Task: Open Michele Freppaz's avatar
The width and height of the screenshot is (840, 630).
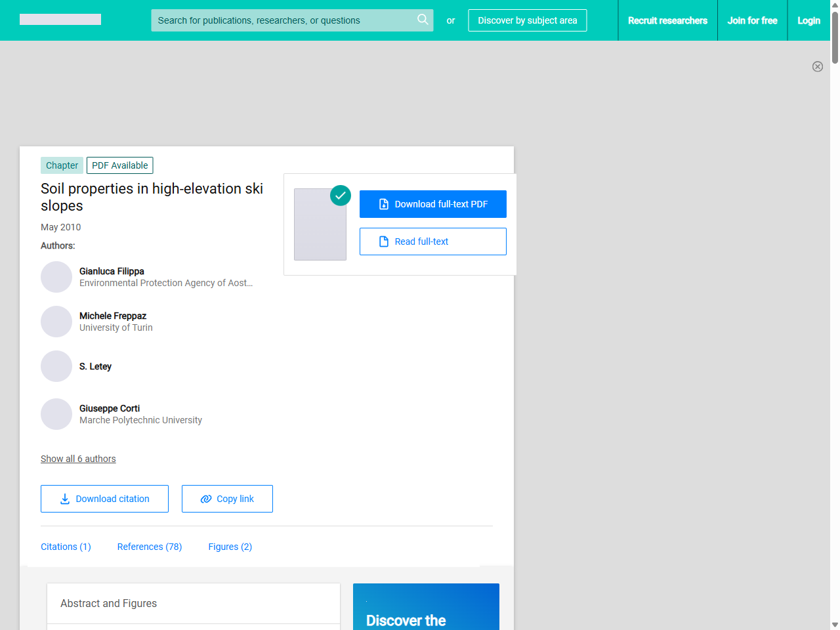Action: (56, 322)
